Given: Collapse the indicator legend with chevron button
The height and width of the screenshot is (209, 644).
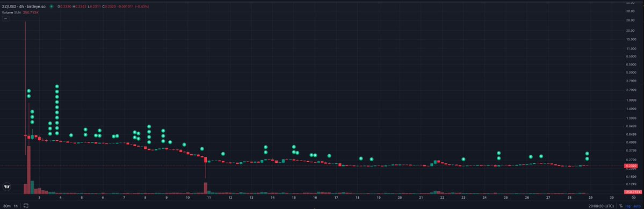Looking at the screenshot, I should (6, 18).
